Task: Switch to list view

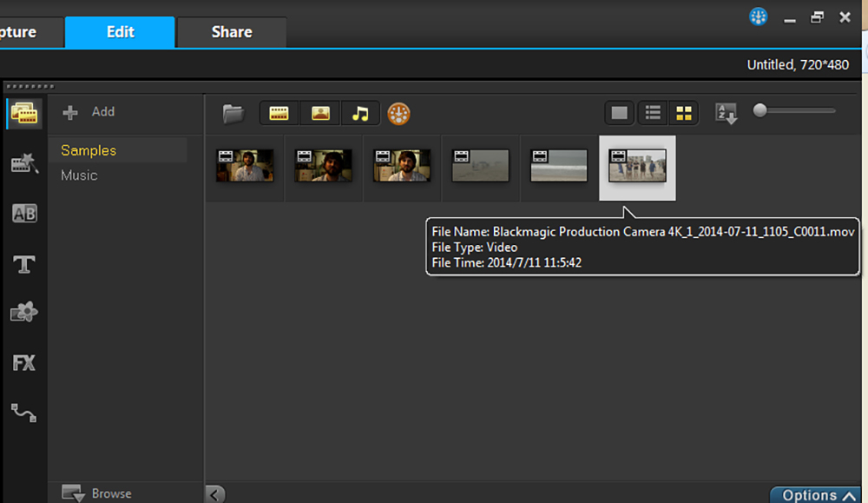Action: click(653, 114)
